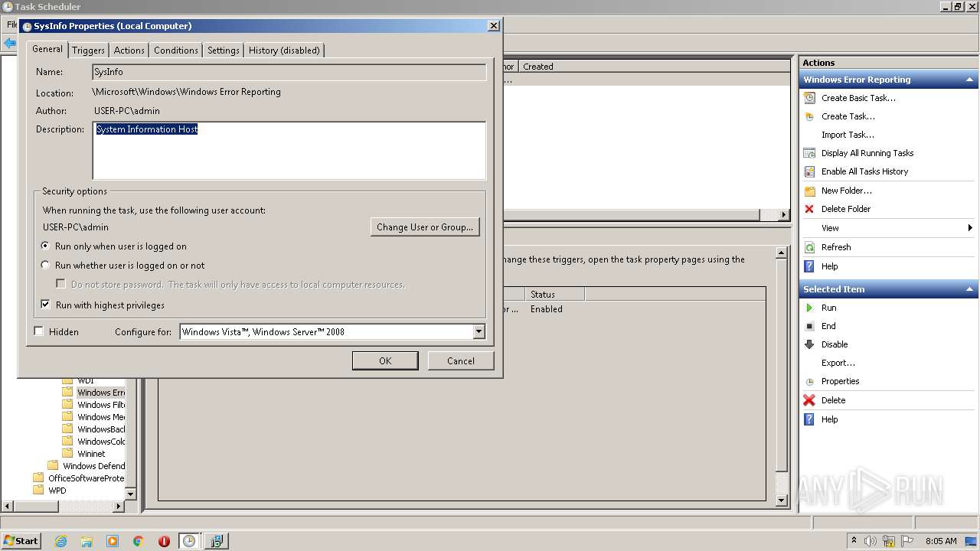980x551 pixels.
Task: Expand the View submenu arrow
Action: click(x=970, y=228)
